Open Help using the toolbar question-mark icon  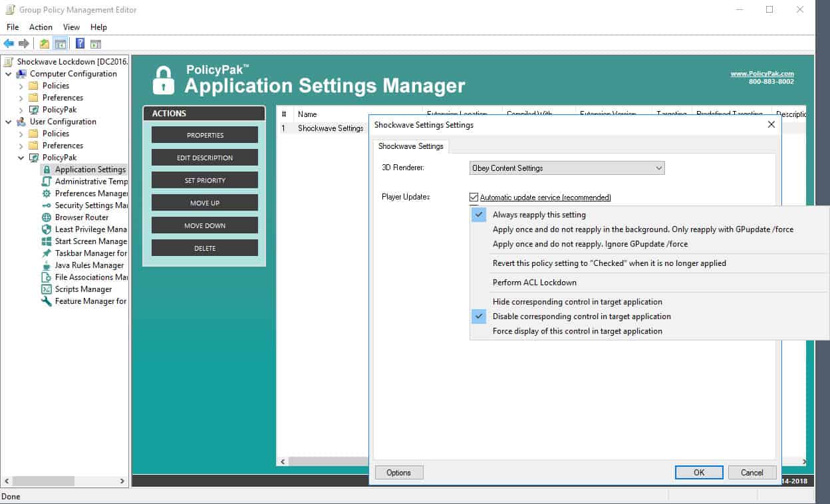80,44
